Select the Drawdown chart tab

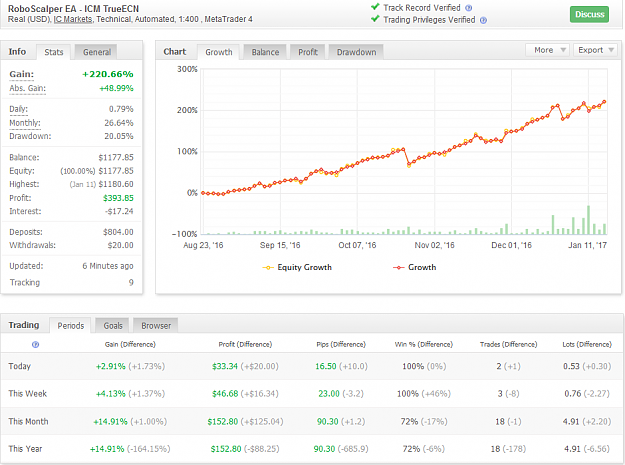[356, 52]
